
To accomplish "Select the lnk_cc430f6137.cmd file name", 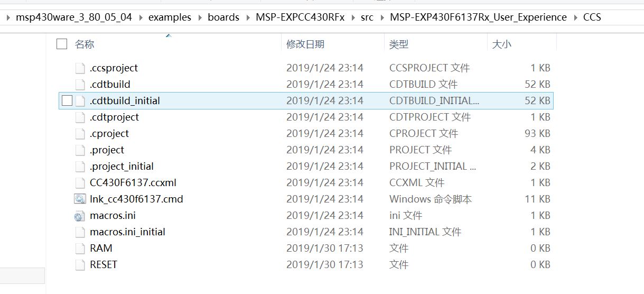I will [x=136, y=199].
